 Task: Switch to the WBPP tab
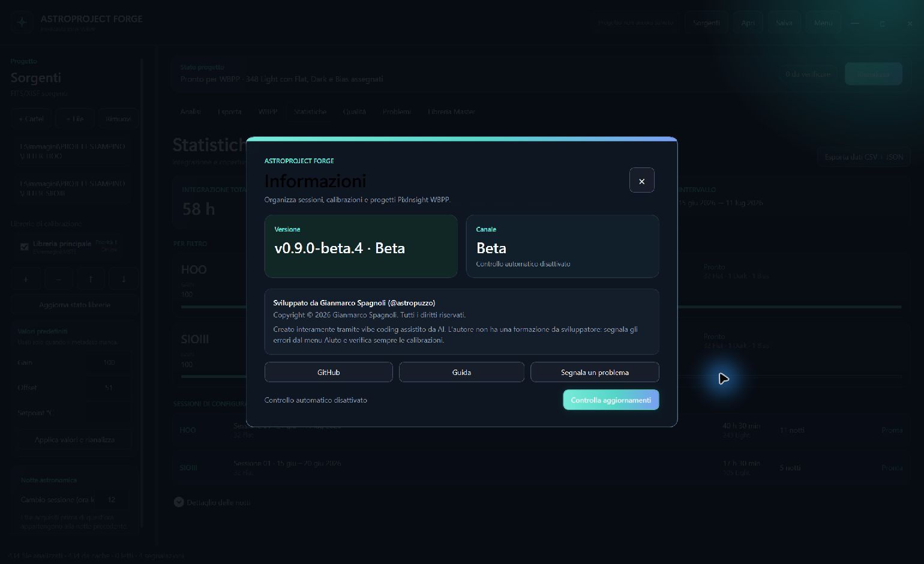coord(268,112)
